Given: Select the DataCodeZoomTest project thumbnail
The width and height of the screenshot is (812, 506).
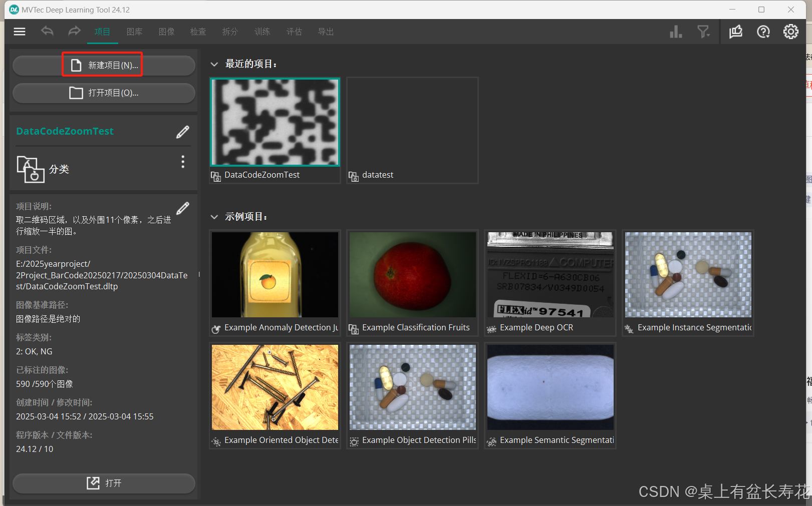Looking at the screenshot, I should click(275, 122).
